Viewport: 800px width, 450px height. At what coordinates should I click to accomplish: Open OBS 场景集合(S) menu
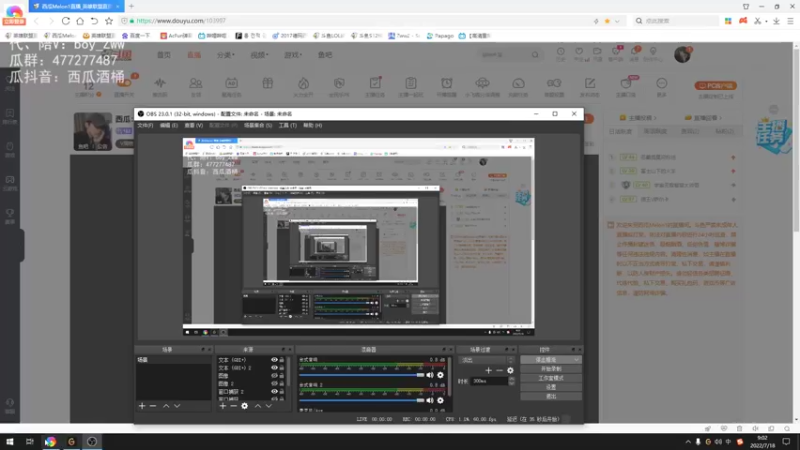tap(258, 126)
